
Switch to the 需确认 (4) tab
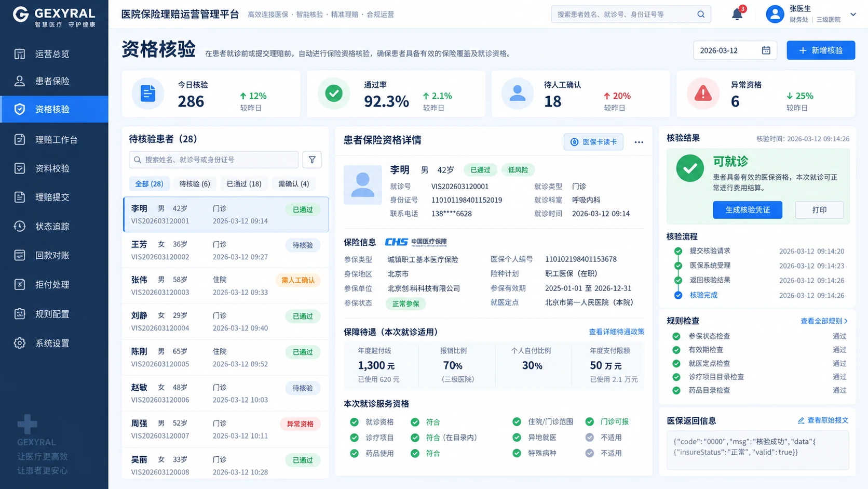tap(293, 184)
